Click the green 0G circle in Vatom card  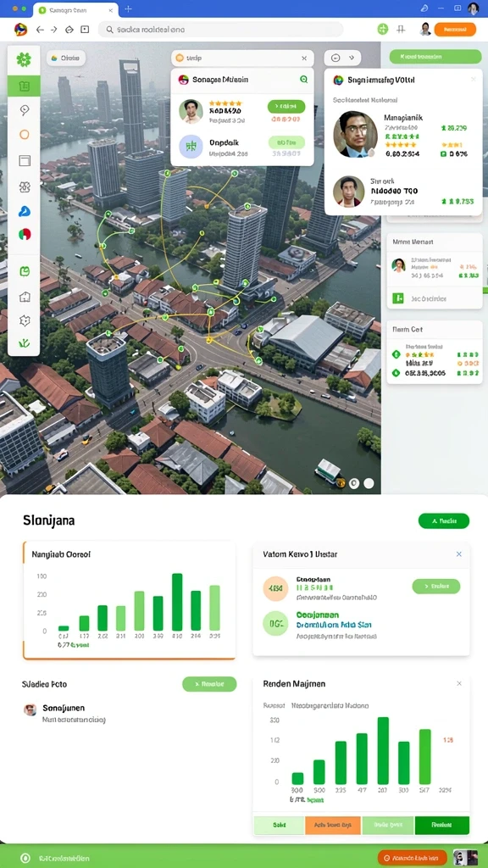(x=275, y=623)
